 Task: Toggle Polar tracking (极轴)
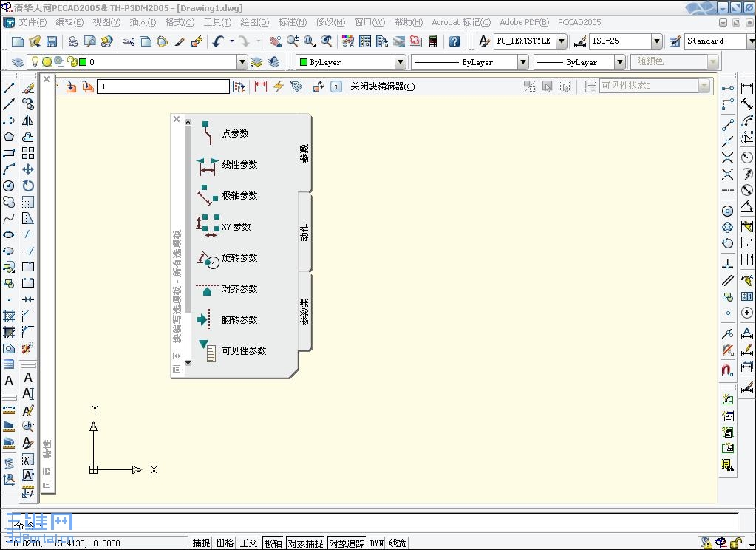273,543
